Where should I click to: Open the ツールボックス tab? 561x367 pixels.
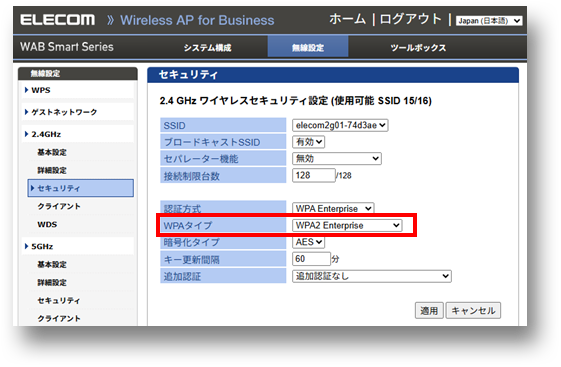(418, 48)
